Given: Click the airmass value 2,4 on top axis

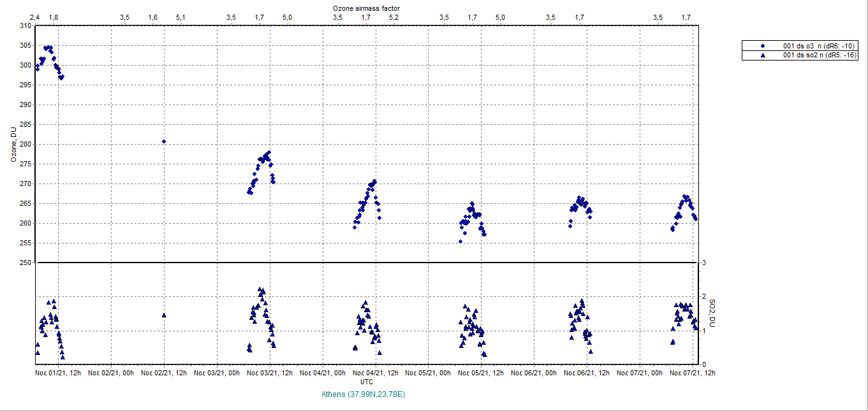Looking at the screenshot, I should point(35,17).
